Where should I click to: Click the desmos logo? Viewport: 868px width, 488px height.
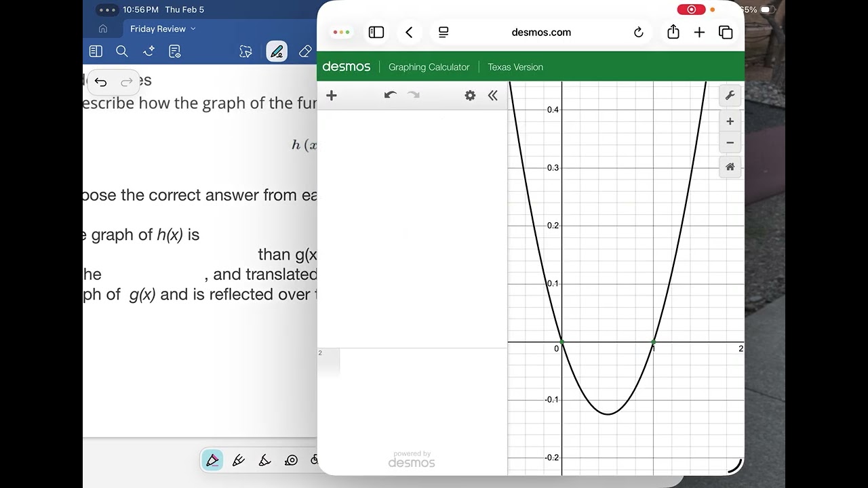coord(347,66)
